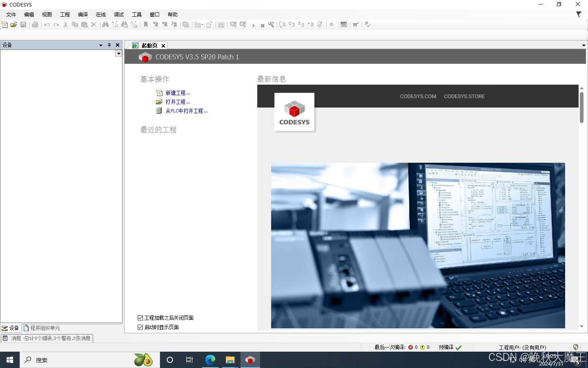This screenshot has height=368, width=588.
Task: Open the CODESYS.STORE link
Action: click(464, 96)
